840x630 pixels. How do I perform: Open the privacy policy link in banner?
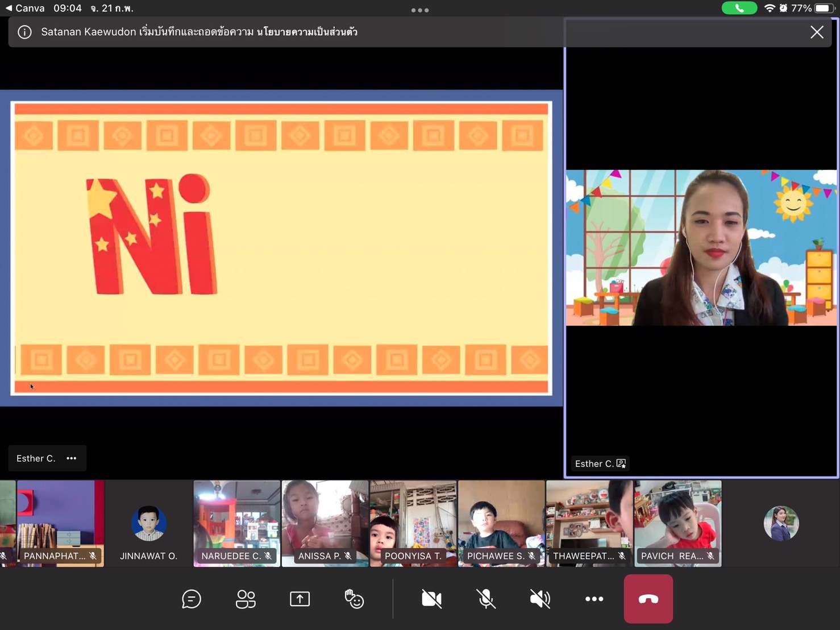click(x=307, y=32)
